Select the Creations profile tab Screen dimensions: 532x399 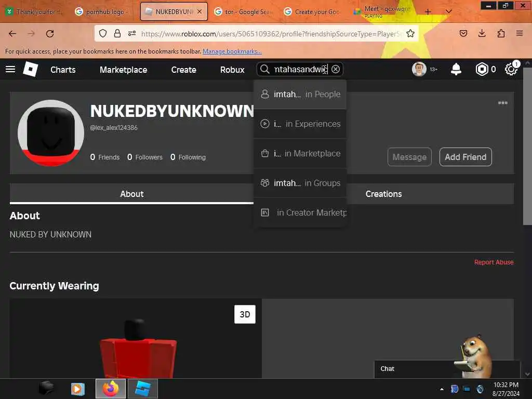click(x=384, y=194)
